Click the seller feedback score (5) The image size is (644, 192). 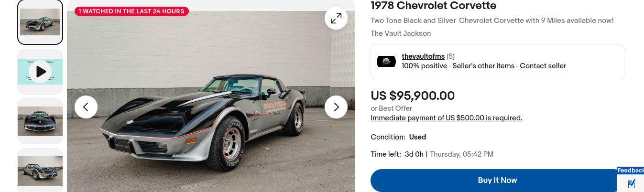pos(450,56)
